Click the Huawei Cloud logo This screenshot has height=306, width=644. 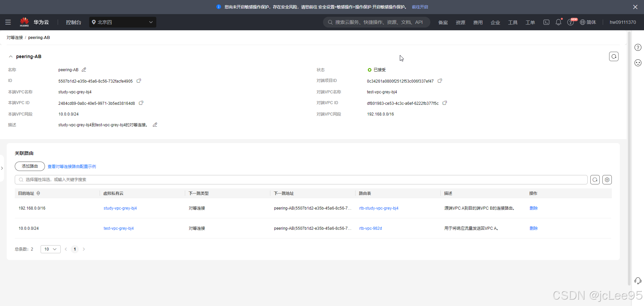[x=34, y=22]
